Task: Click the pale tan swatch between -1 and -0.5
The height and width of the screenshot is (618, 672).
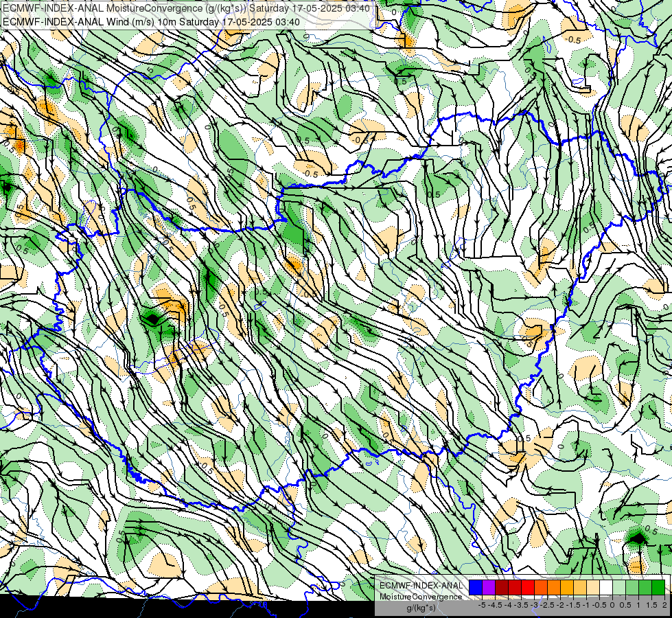Action: pyautogui.click(x=593, y=588)
